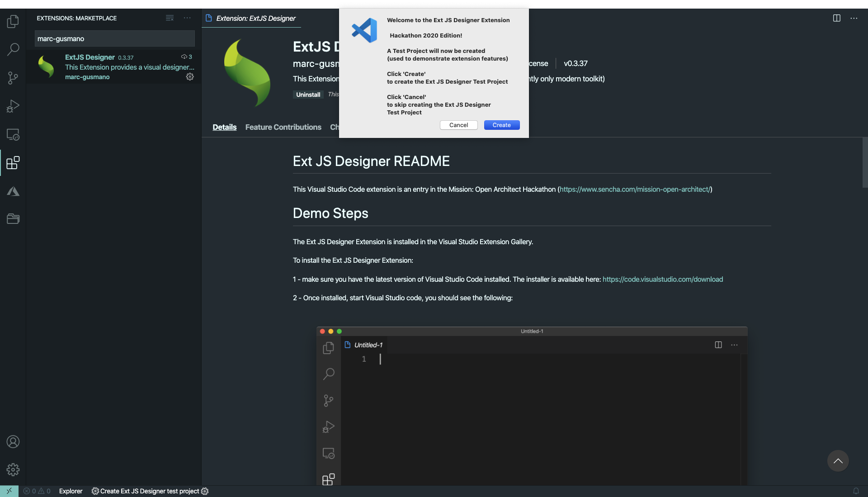Open the Run and Debug view
868x497 pixels.
(13, 106)
